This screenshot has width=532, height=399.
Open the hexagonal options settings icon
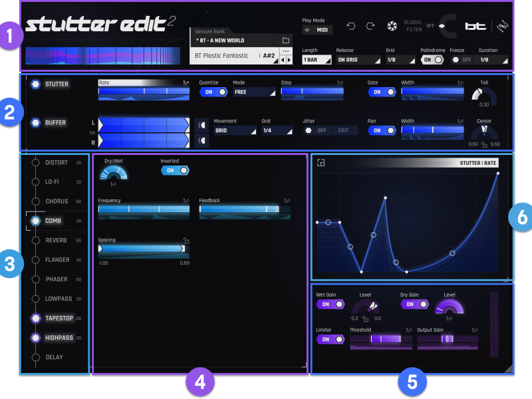click(392, 26)
